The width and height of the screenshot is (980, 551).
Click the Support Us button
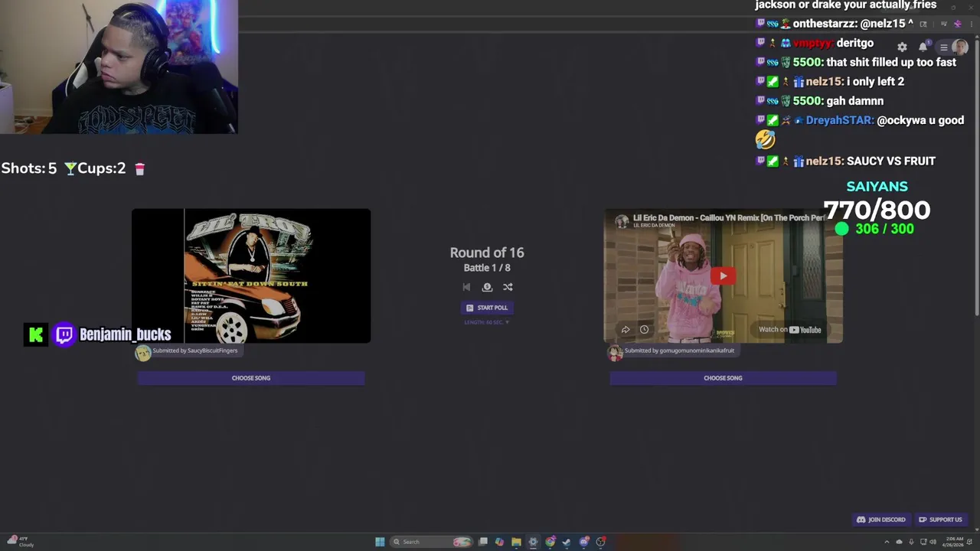(940, 520)
